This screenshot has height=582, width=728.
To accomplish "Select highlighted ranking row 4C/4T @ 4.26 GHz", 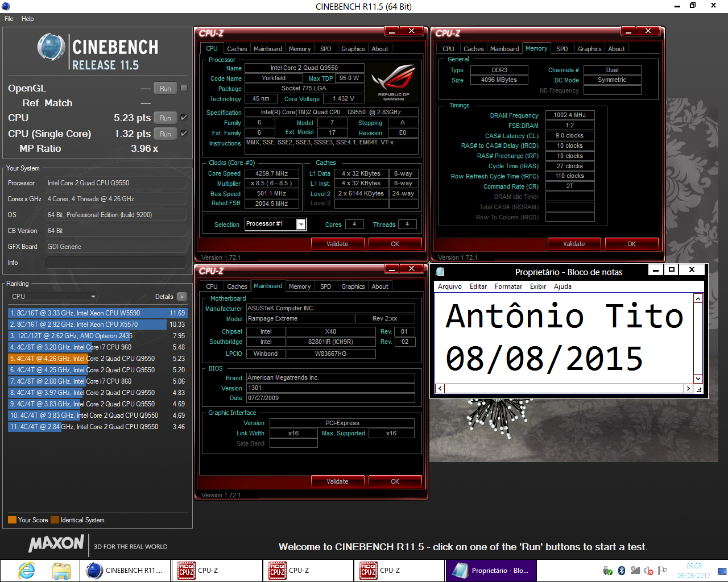I will tap(97, 359).
